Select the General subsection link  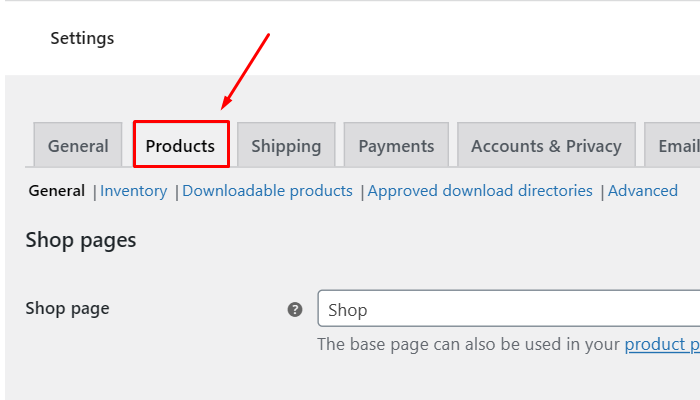[x=56, y=190]
